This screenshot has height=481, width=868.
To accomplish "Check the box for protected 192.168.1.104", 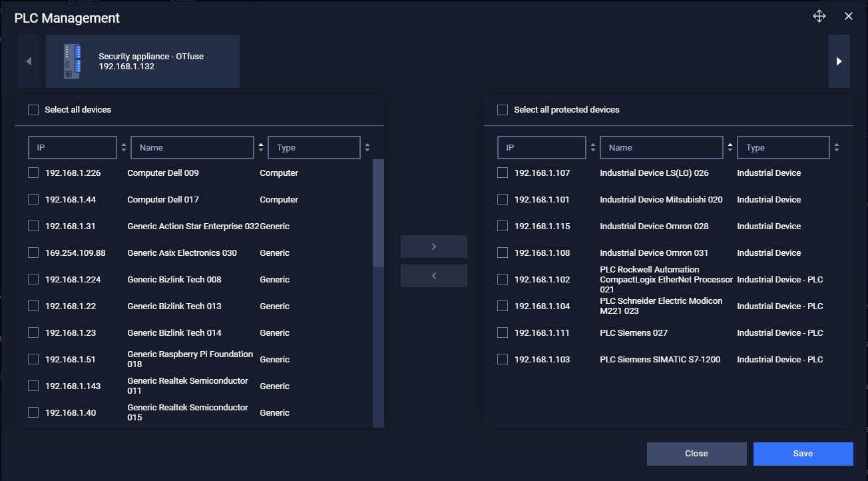I will click(x=503, y=306).
